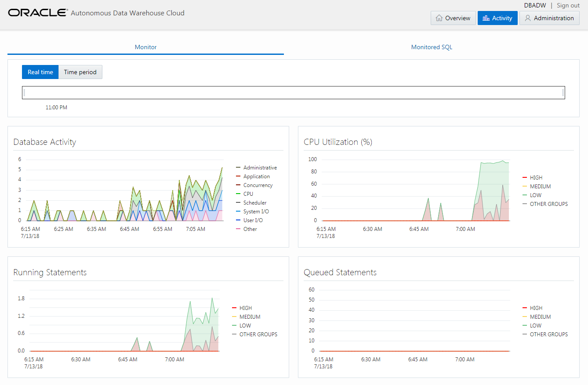Click the home icon in the Overview button
The width and height of the screenshot is (588, 385).
pyautogui.click(x=439, y=18)
